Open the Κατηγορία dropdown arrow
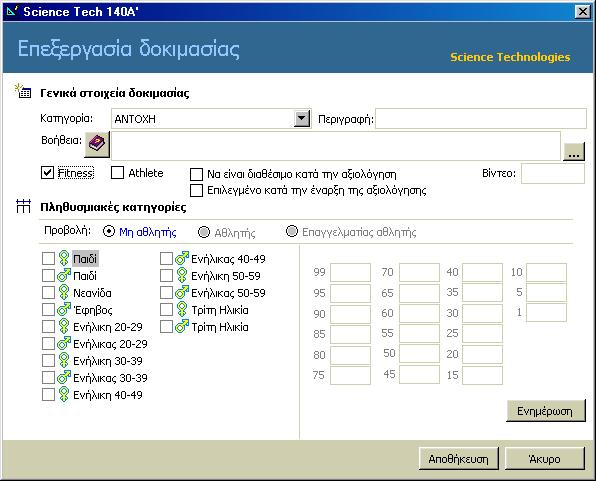Screen dimensions: 596x481 point(302,118)
